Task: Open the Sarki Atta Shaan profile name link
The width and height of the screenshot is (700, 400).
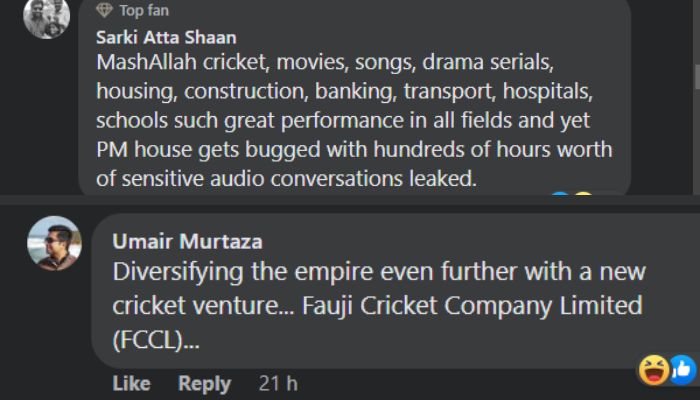Action: click(166, 38)
